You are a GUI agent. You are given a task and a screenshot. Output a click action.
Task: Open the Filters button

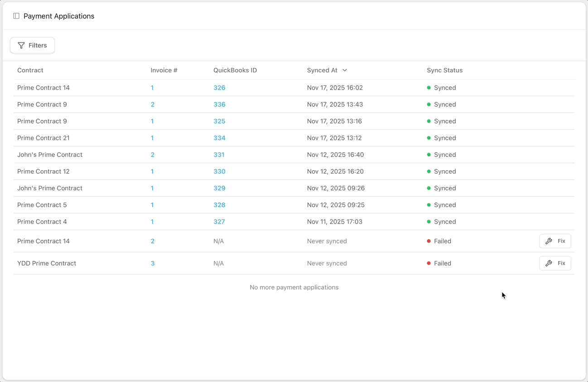click(32, 45)
